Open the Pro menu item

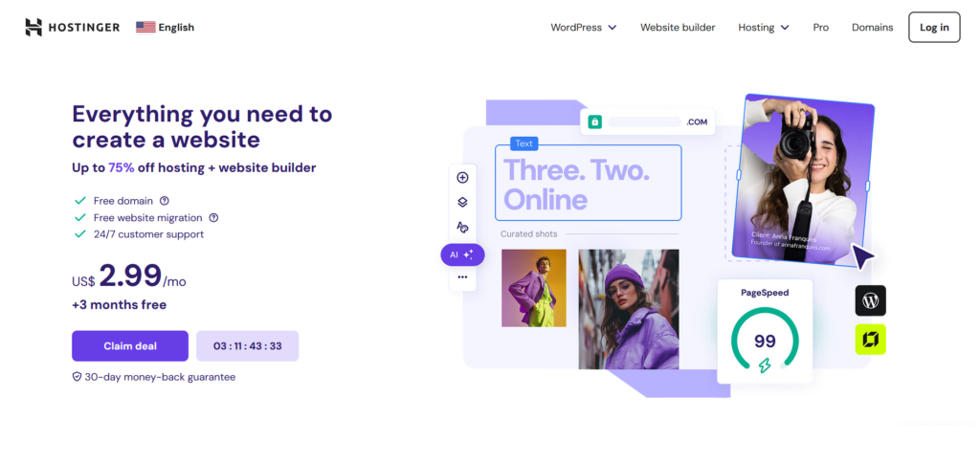point(820,28)
